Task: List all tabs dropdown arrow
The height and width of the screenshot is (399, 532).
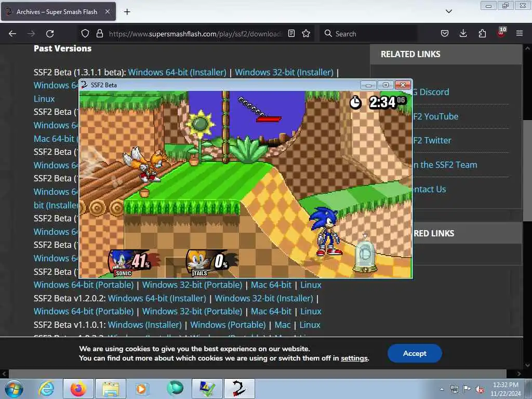Action: 448,11
